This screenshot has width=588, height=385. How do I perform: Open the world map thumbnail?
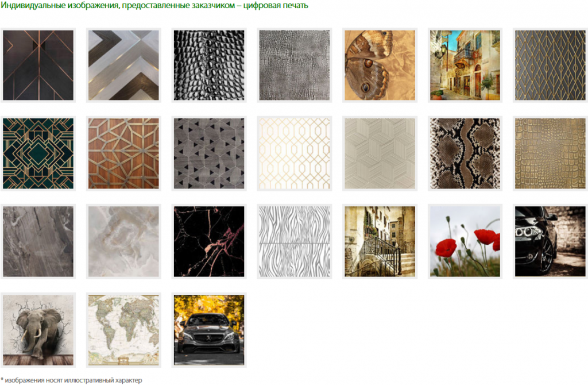(x=123, y=330)
